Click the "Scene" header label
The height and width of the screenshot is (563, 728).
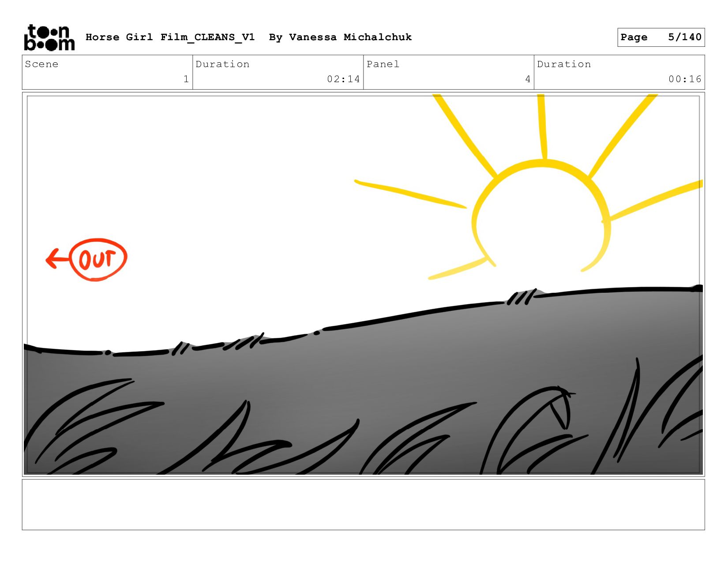(x=41, y=64)
